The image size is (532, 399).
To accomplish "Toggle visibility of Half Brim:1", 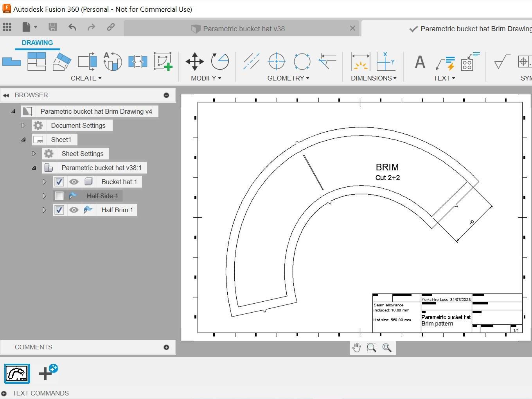I will coord(74,210).
